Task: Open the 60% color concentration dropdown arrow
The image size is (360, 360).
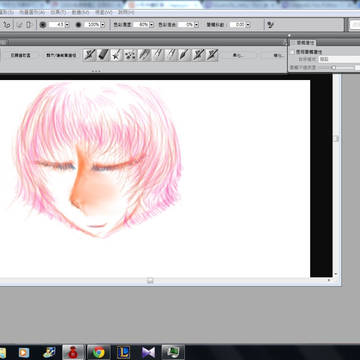Action: point(152,25)
